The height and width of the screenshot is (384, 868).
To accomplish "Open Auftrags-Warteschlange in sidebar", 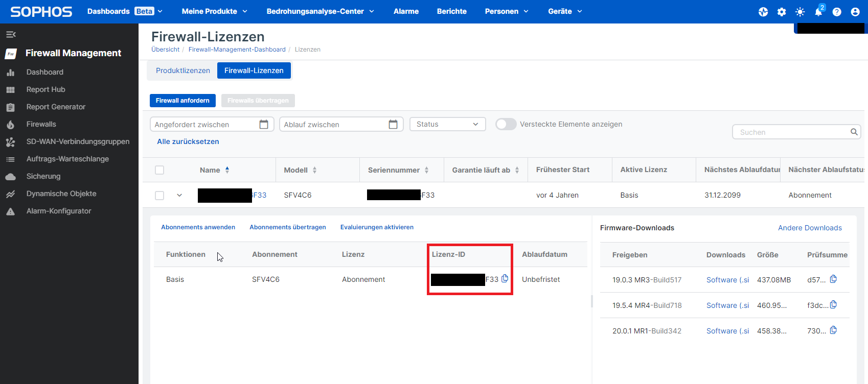I will [67, 159].
